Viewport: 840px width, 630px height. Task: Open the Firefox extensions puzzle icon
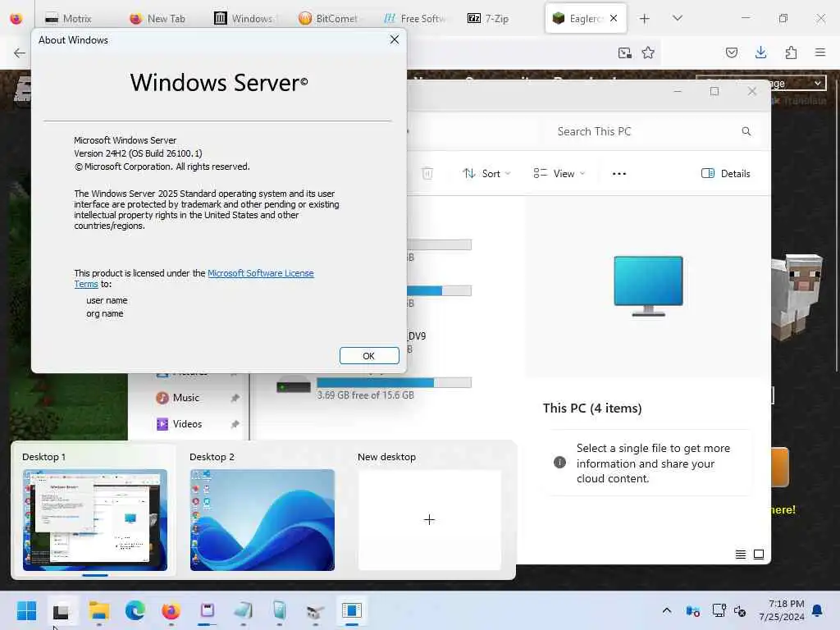coord(791,52)
